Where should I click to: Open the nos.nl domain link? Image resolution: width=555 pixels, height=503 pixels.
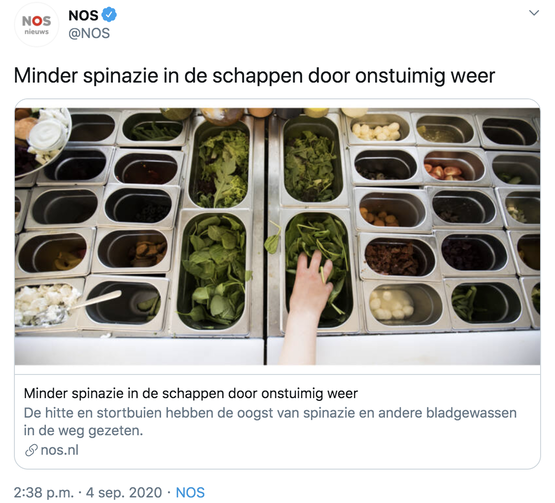pos(59,450)
